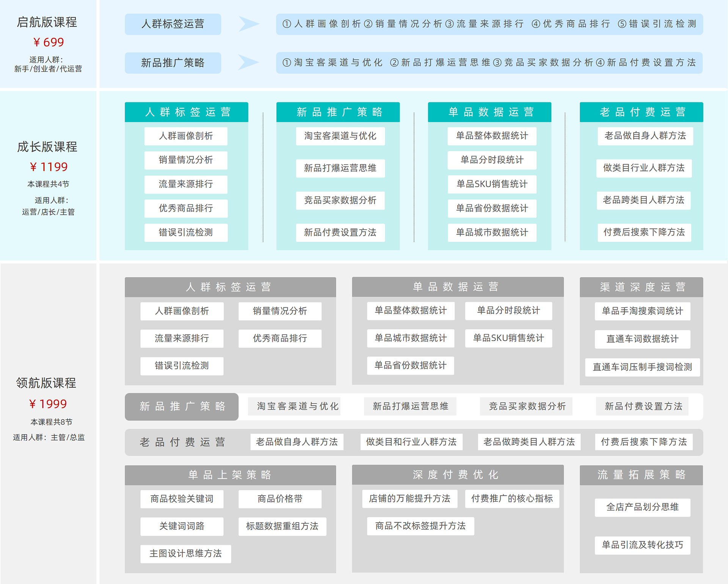Image resolution: width=728 pixels, height=584 pixels.
Task: Open the 老品付费运营 header in 成长版 section
Action: tap(642, 112)
